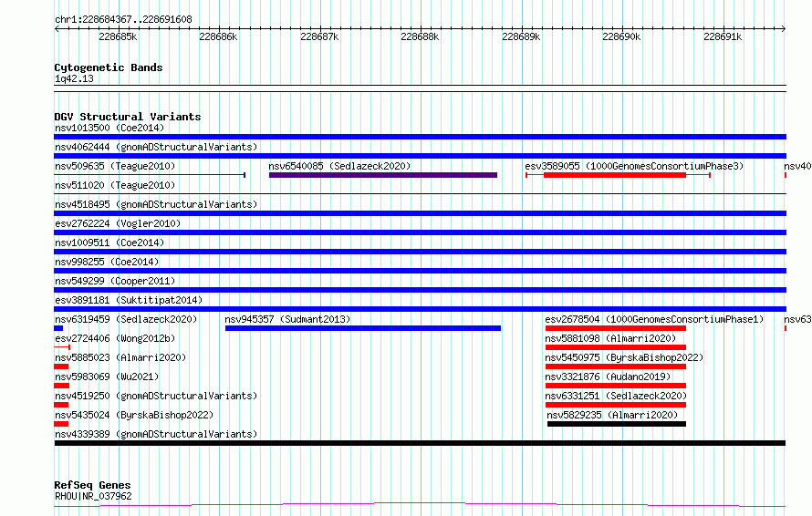
Task: Click the purple nsv6540085 Sedlazeck2020 bar
Action: (x=382, y=175)
